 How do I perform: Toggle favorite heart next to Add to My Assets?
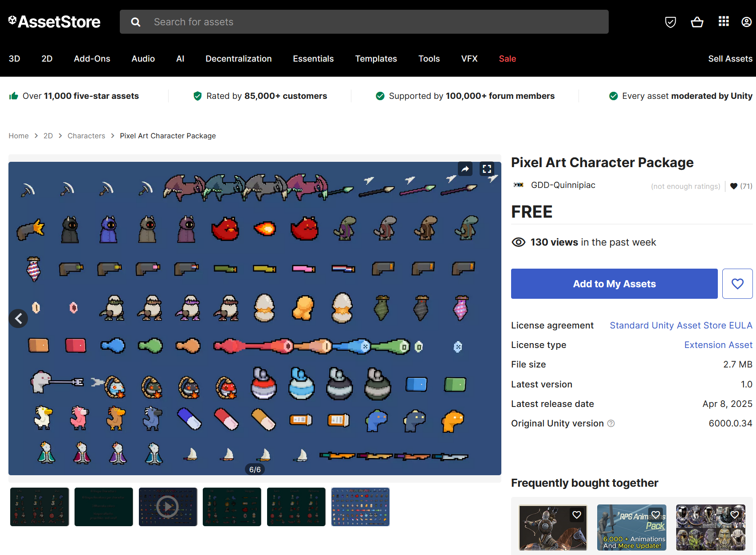coord(737,284)
